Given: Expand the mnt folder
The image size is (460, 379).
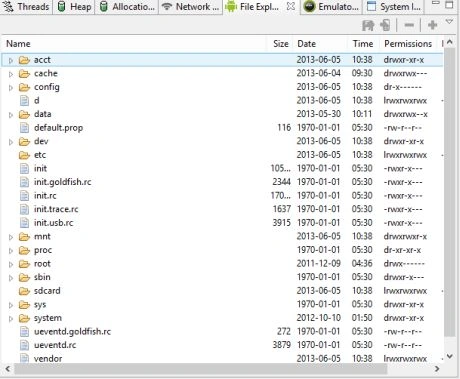Looking at the screenshot, I should 11,237.
